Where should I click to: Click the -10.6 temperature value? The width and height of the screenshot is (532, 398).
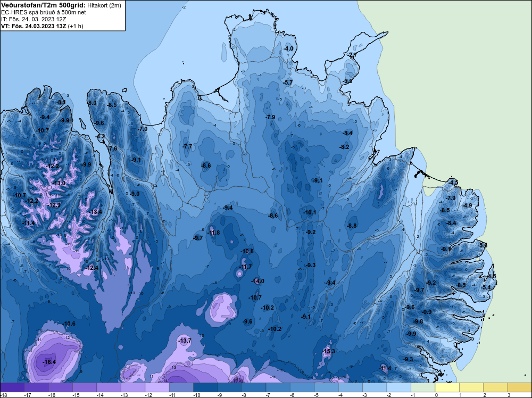(69, 324)
